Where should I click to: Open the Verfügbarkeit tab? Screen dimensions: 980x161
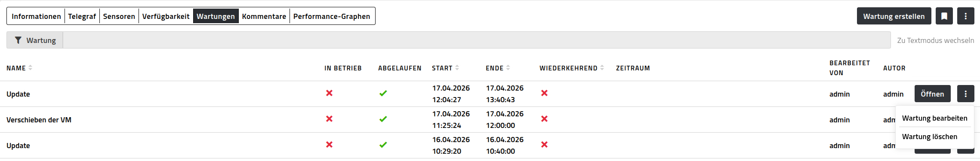pos(166,16)
